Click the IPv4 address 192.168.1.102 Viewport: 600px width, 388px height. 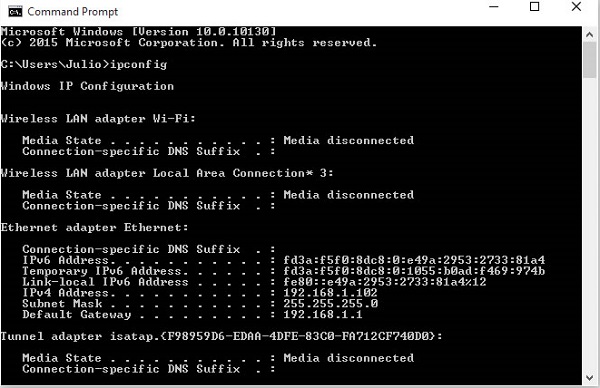pyautogui.click(x=330, y=293)
